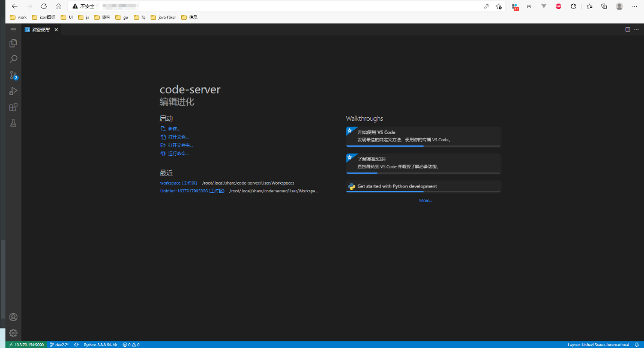This screenshot has width=644, height=348.
Task: Open the recent workspace (工作区) entry
Action: tap(179, 183)
